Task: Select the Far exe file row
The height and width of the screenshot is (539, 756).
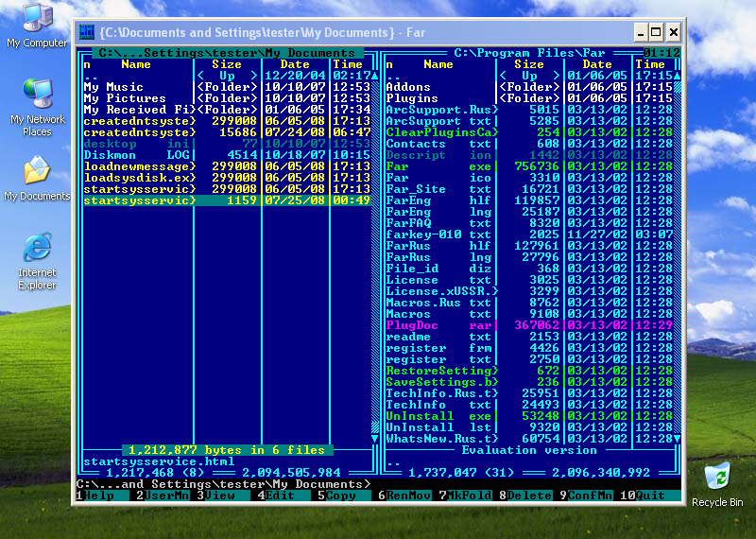Action: (x=529, y=166)
